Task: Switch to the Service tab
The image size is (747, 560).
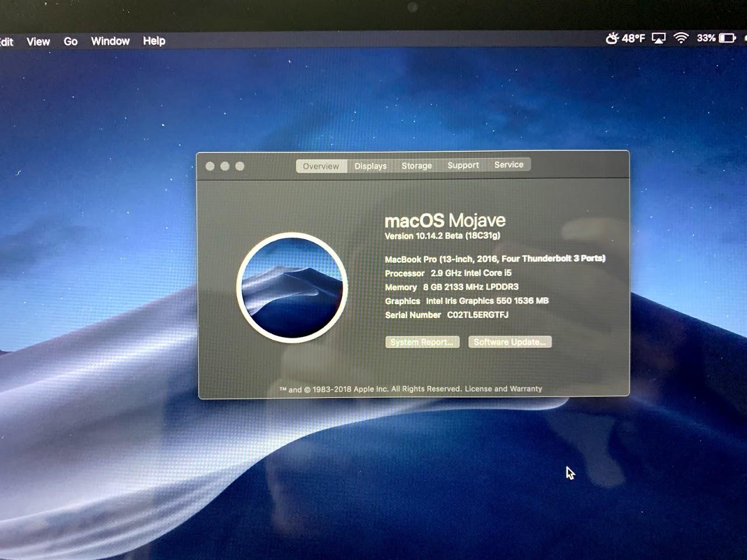Action: [x=509, y=165]
